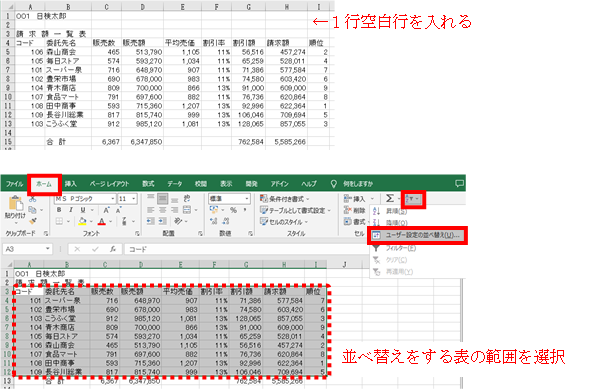Click 条件付き書式 conditional formatting button
This screenshot has height=389, width=605.
pyautogui.click(x=285, y=199)
